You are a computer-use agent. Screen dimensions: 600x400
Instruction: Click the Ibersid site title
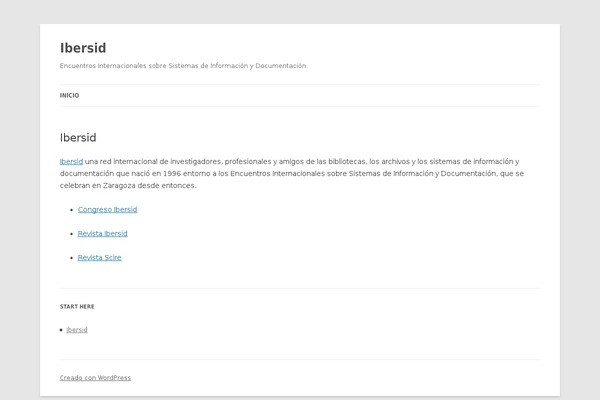[83, 48]
